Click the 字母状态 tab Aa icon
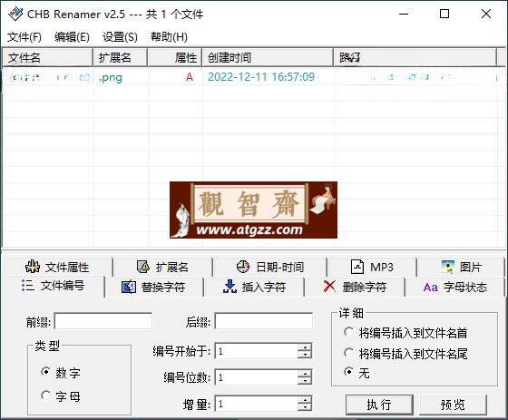This screenshot has height=420, width=508. pos(431,288)
